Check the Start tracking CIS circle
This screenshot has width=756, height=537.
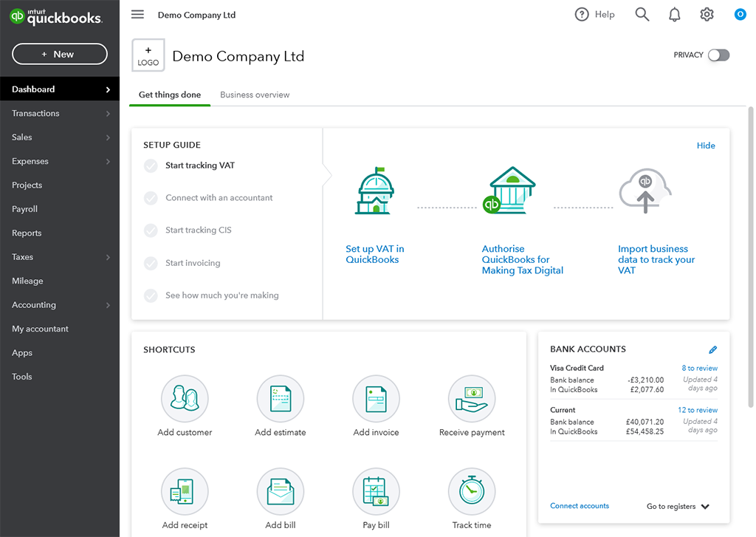click(151, 230)
